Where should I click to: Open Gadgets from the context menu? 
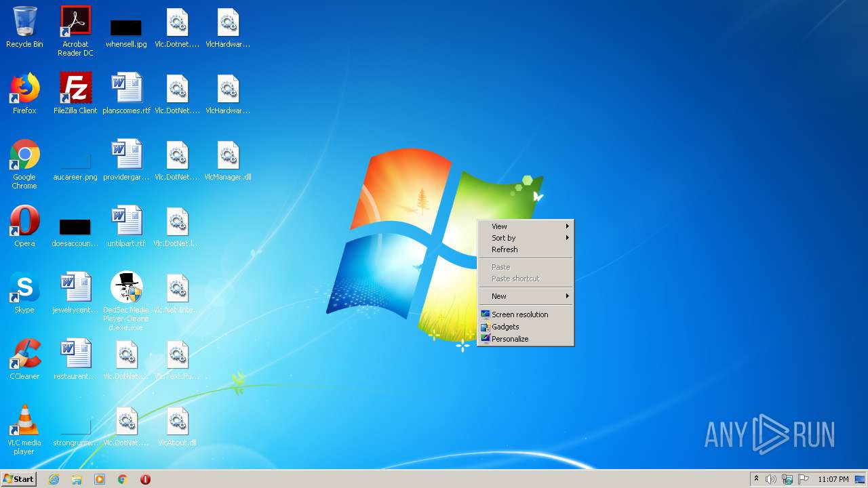pyautogui.click(x=526, y=327)
